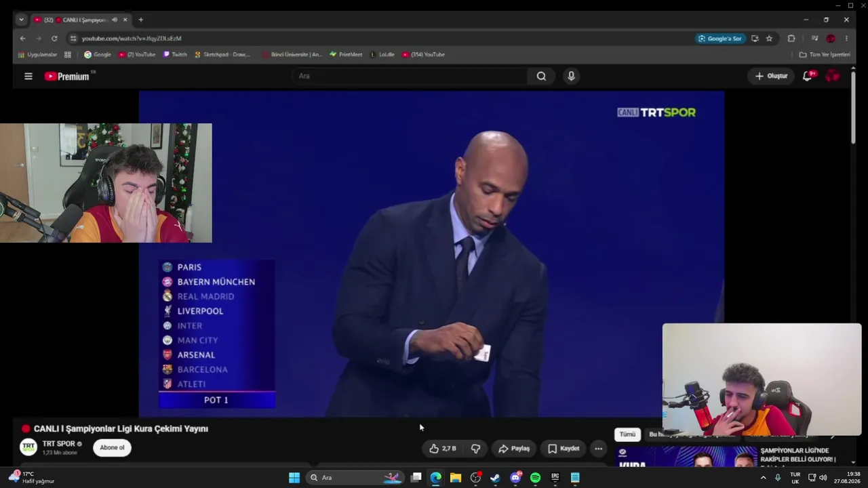
Task: Open YouTube notifications bell
Action: pos(807,77)
